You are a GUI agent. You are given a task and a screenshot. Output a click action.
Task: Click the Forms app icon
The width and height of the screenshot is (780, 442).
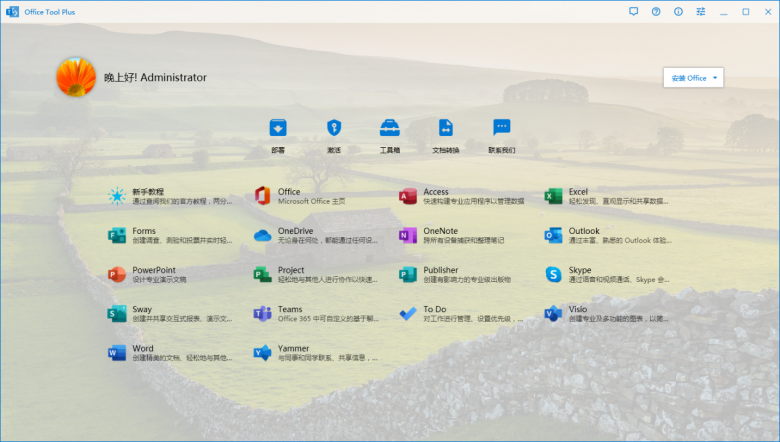pos(117,235)
